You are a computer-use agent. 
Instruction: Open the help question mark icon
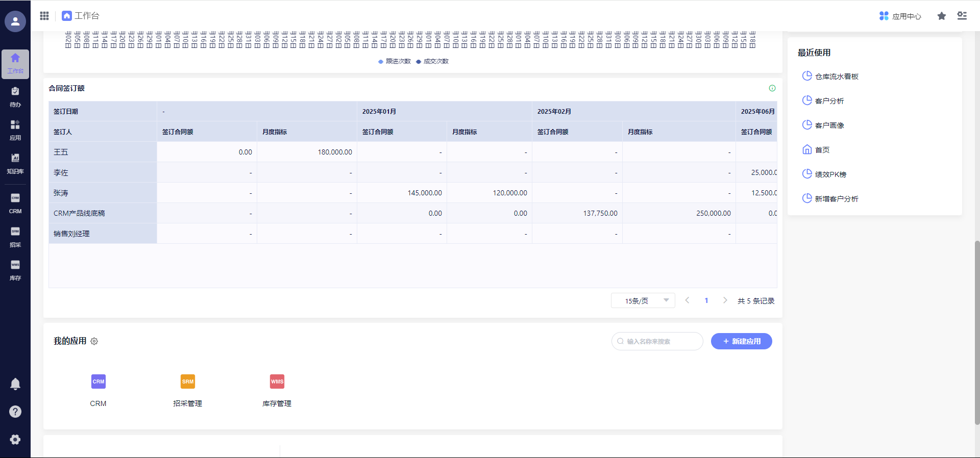(15, 412)
